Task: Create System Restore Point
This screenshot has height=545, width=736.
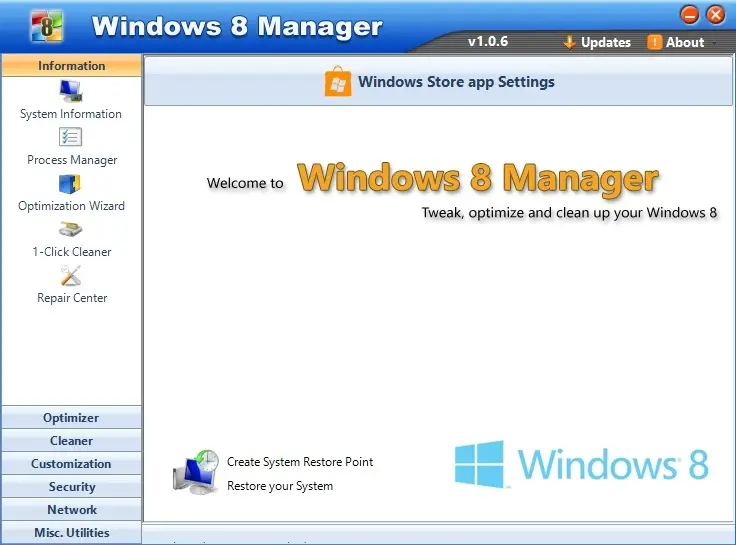Action: [300, 462]
